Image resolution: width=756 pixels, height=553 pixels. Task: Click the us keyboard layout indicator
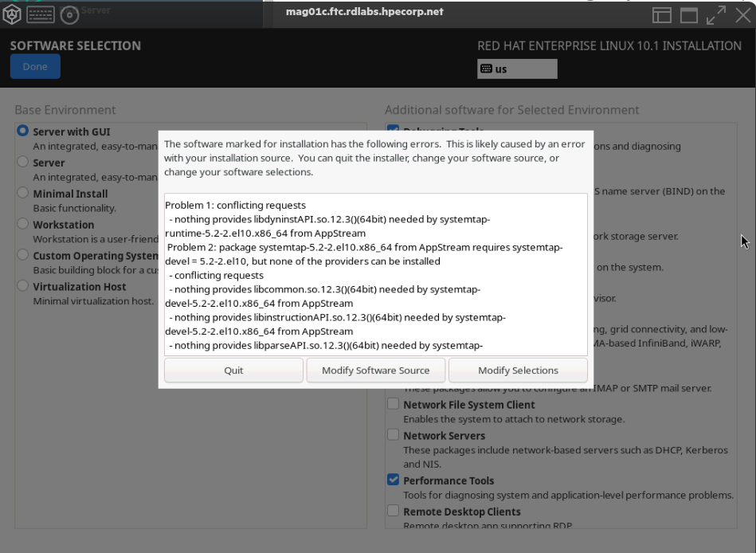pos(517,69)
